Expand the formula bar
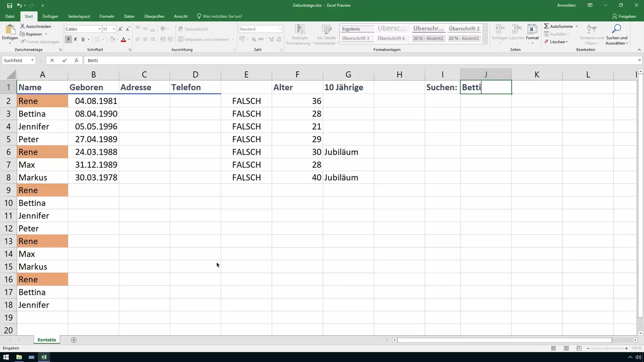Image resolution: width=644 pixels, height=362 pixels. [x=639, y=60]
